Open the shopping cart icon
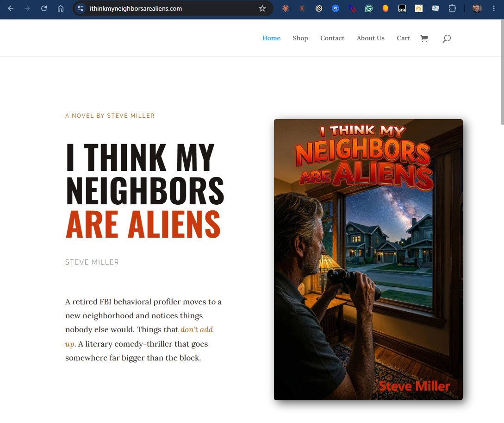Screen dimensions: 504x423 pyautogui.click(x=424, y=38)
